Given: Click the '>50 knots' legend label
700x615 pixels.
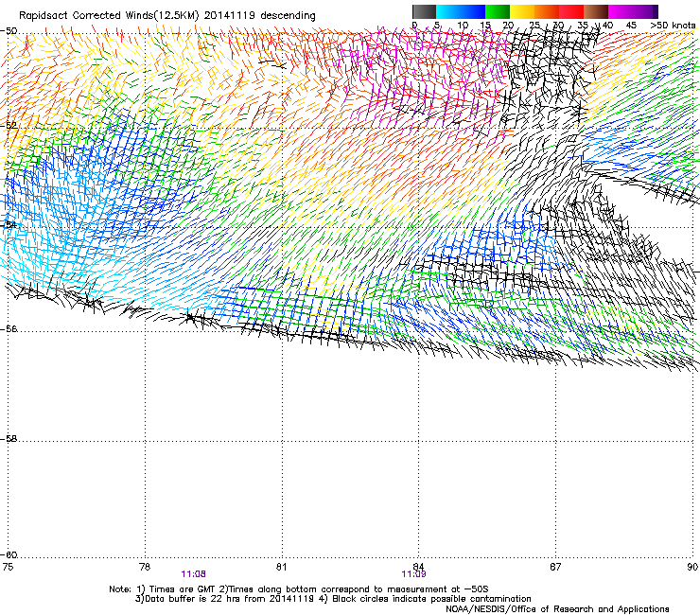Looking at the screenshot, I should (673, 26).
